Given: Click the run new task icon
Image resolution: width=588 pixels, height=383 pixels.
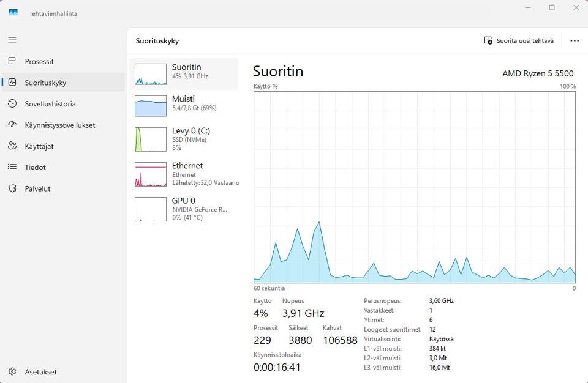Looking at the screenshot, I should point(488,40).
